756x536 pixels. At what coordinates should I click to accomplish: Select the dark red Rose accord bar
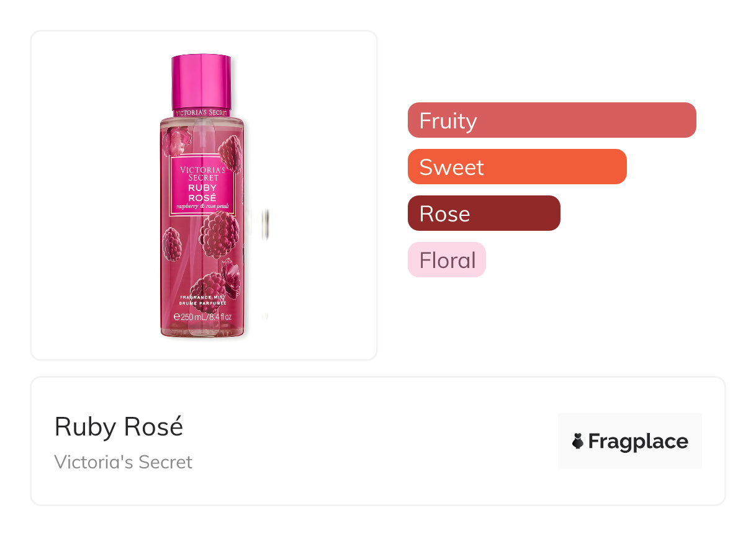coord(484,213)
